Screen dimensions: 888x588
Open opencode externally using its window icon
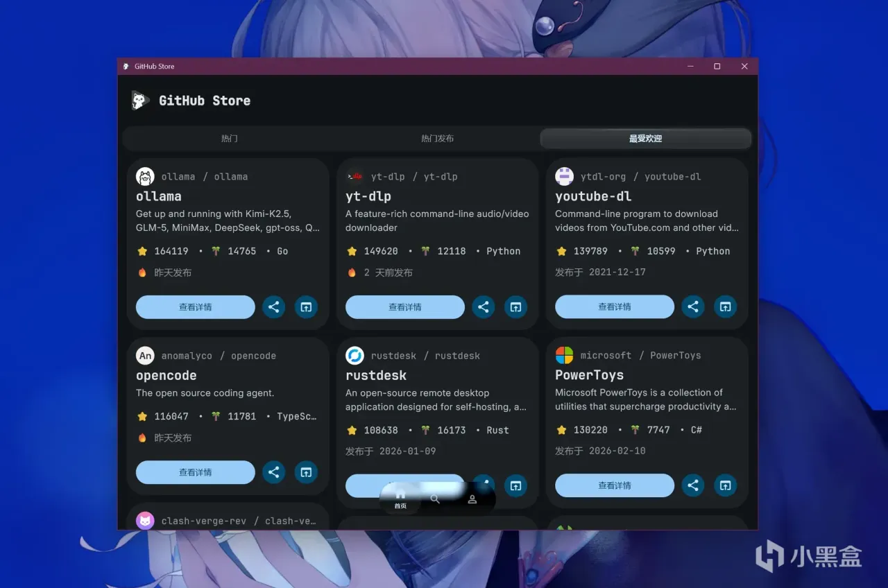click(306, 472)
